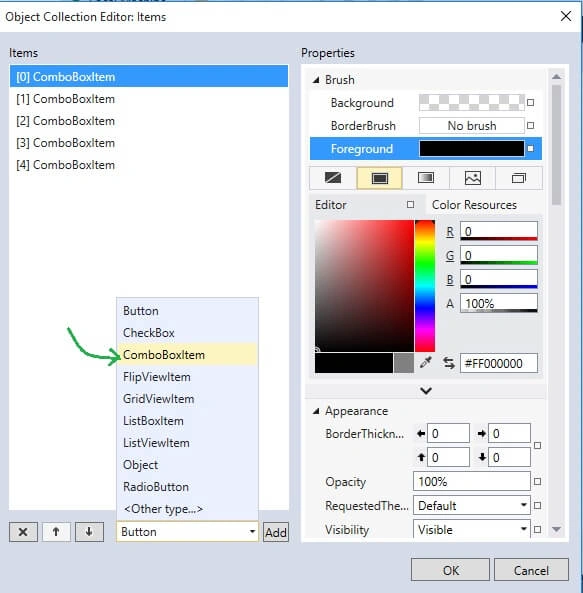Select the No brush icon
Viewport: 583px width, 593px height.
point(333,178)
